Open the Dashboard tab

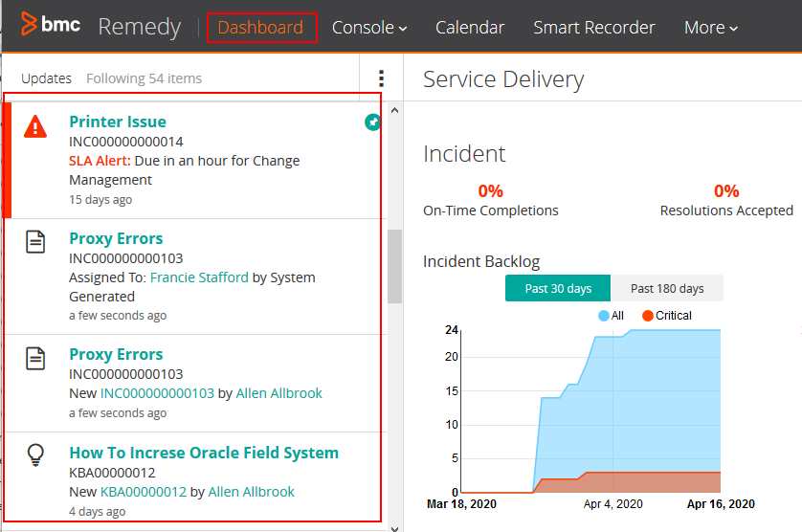(260, 27)
